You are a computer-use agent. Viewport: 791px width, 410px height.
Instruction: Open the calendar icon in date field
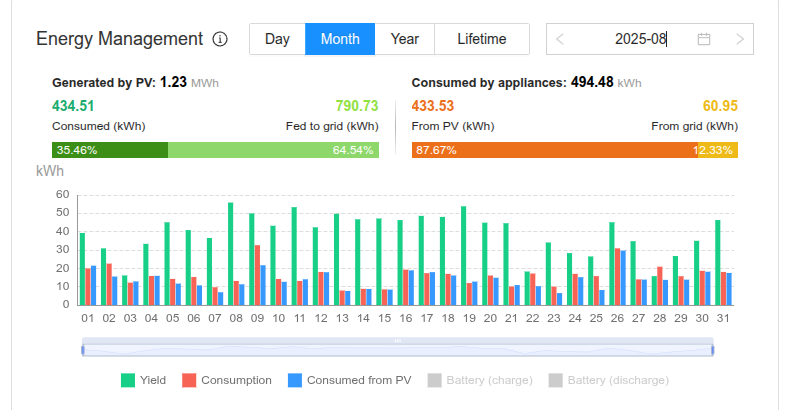(704, 39)
